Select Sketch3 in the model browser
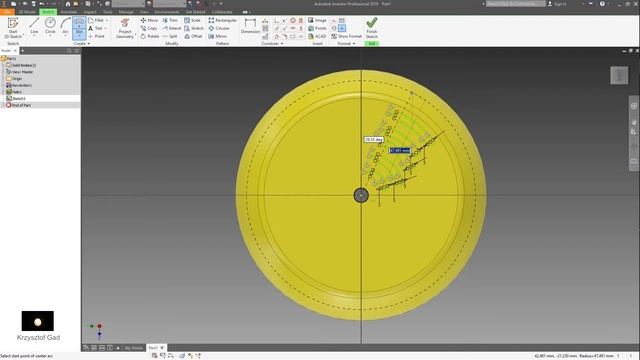Viewport: 640px width, 360px height. [x=16, y=98]
